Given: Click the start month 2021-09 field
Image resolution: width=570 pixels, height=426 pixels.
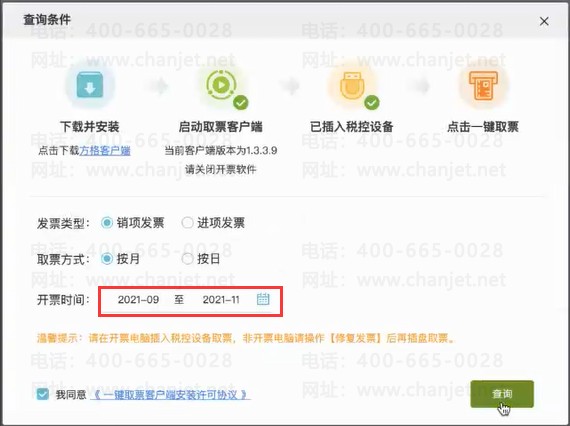Looking at the screenshot, I should 138,300.
